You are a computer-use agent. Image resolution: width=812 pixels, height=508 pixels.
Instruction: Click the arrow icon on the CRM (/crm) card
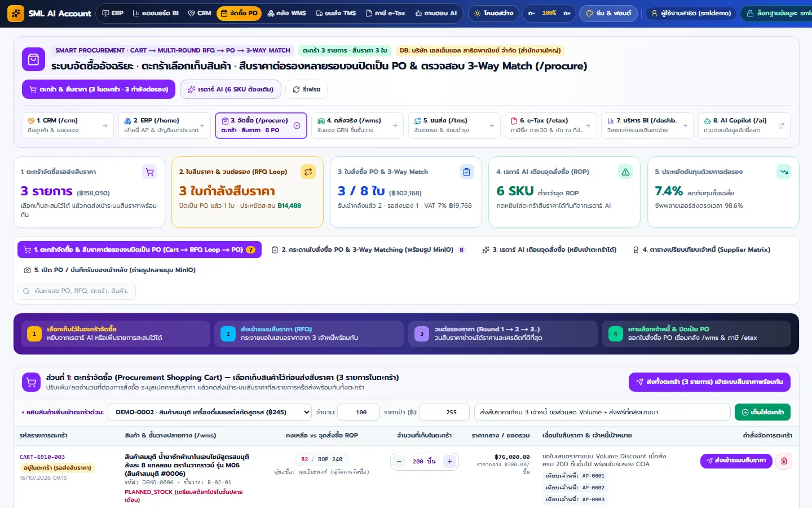click(x=105, y=125)
